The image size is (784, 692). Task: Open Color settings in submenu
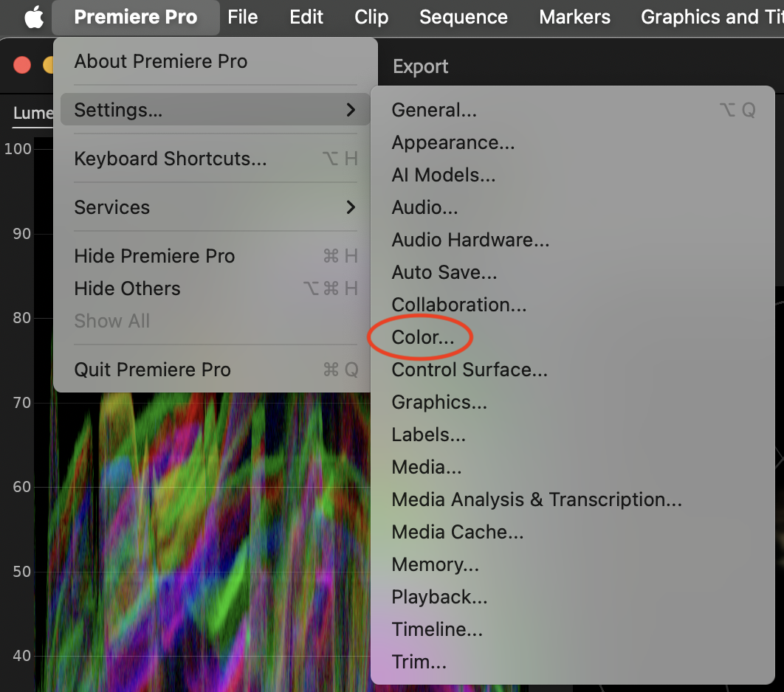pyautogui.click(x=423, y=337)
